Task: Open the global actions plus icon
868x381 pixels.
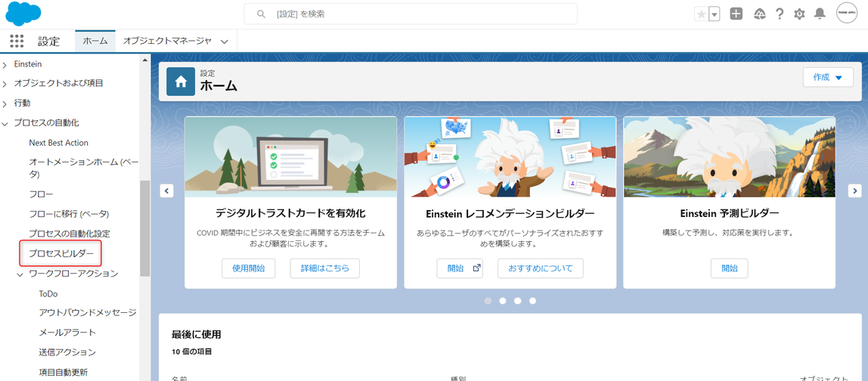Action: click(736, 14)
